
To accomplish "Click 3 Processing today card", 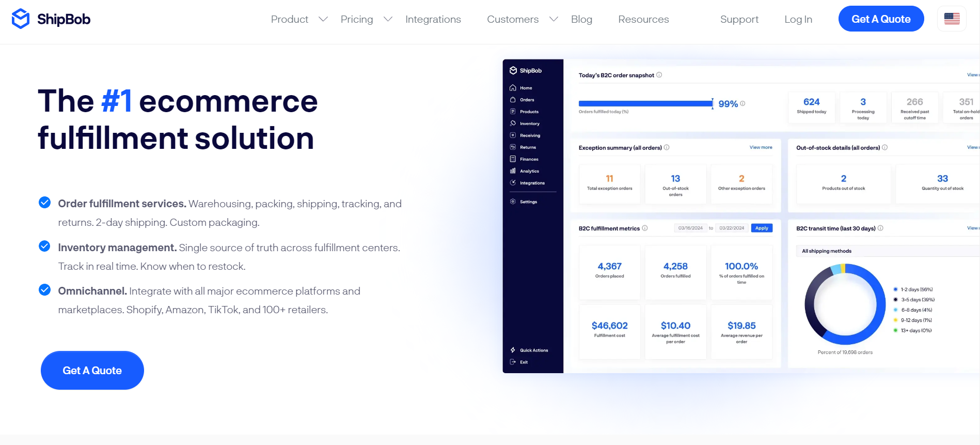I will click(863, 108).
